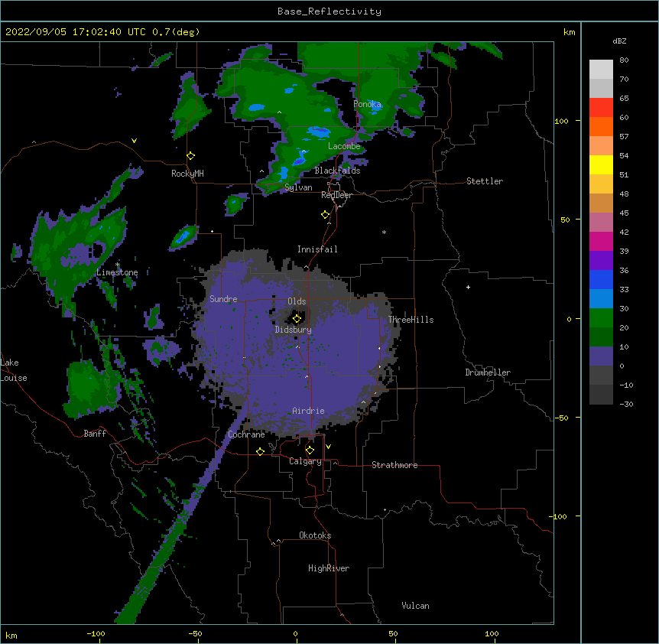Click the Olds town label
659x644 pixels.
coord(297,301)
